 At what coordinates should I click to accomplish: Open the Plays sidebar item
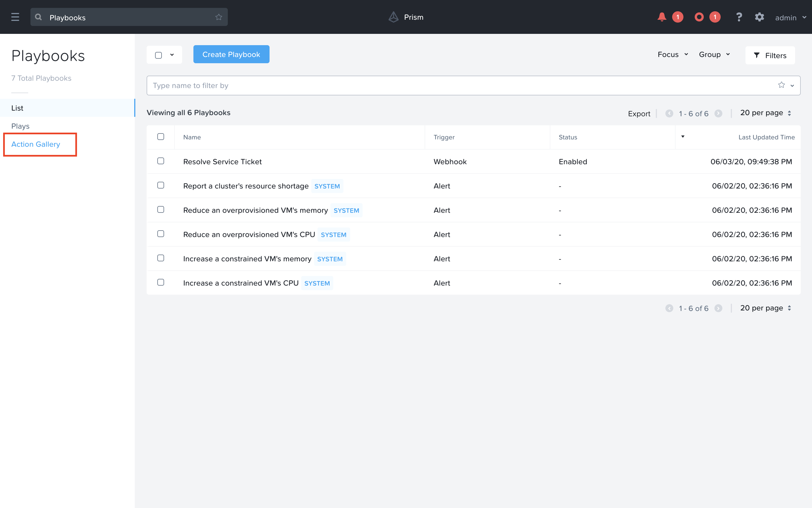pyautogui.click(x=21, y=126)
